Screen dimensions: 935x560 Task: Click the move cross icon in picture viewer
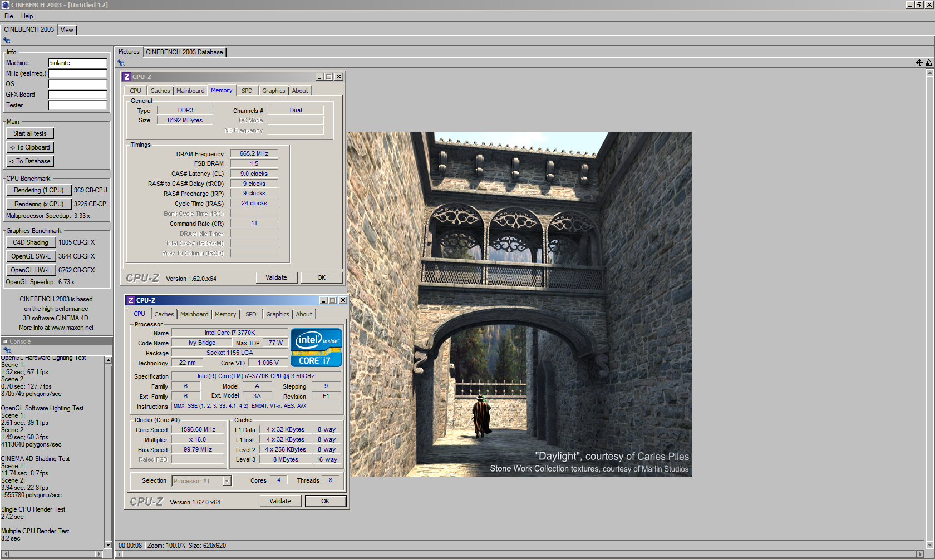coord(919,63)
